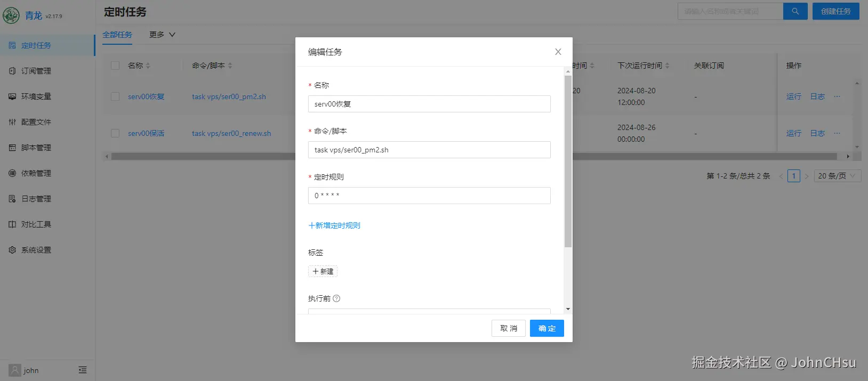Click the 日志管理 sidebar icon
The width and height of the screenshot is (868, 381).
point(12,199)
